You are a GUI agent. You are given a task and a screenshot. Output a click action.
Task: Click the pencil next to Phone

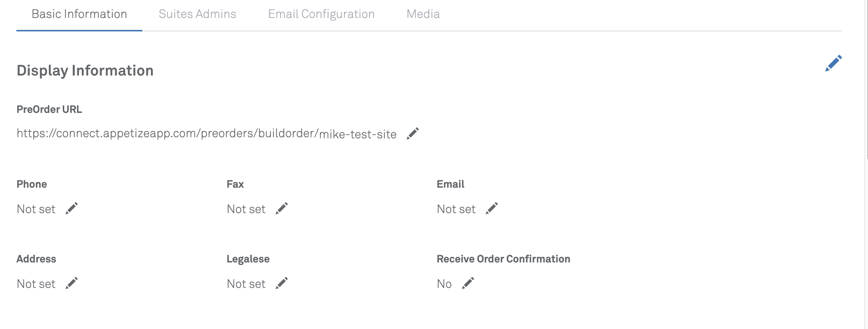(x=72, y=209)
